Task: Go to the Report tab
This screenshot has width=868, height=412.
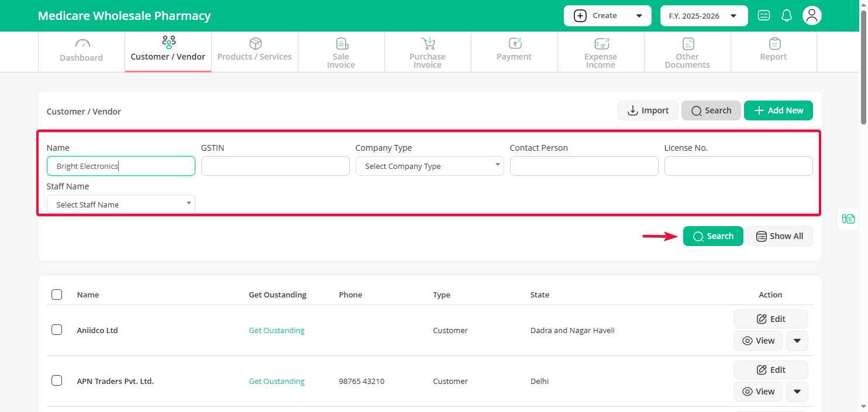Action: pyautogui.click(x=773, y=52)
